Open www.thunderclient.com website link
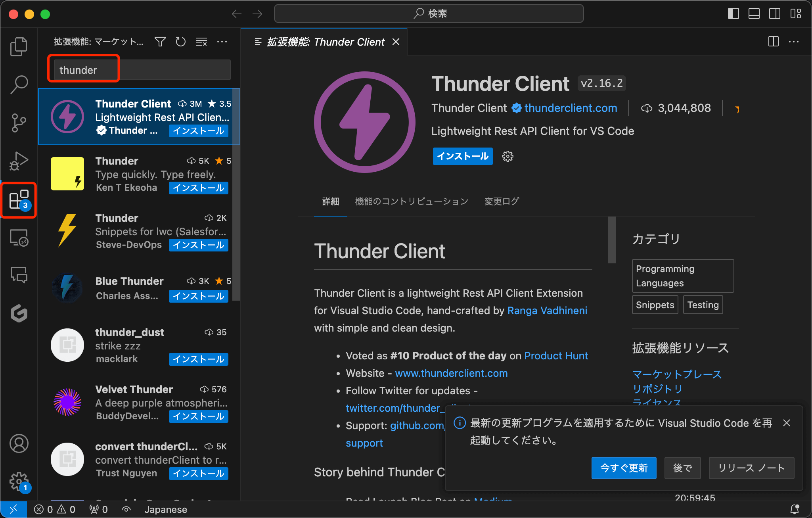The width and height of the screenshot is (812, 518). point(451,373)
